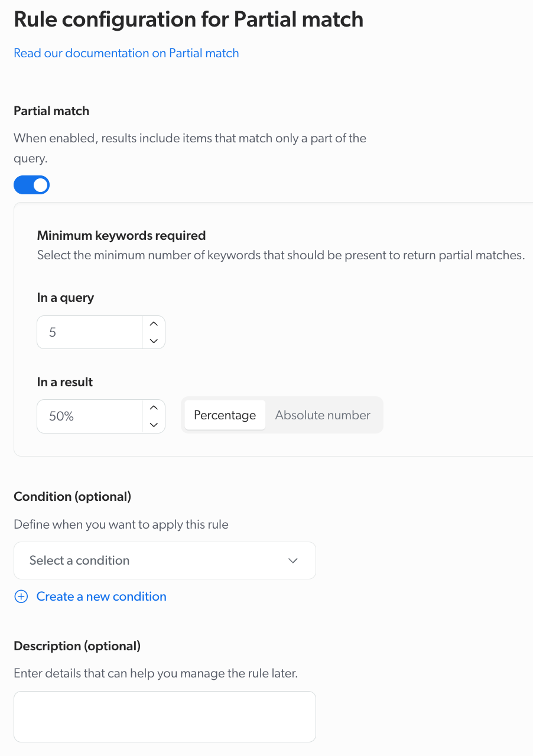The image size is (533, 756).
Task: Disable the Partial match toggle switch
Action: pyautogui.click(x=32, y=185)
